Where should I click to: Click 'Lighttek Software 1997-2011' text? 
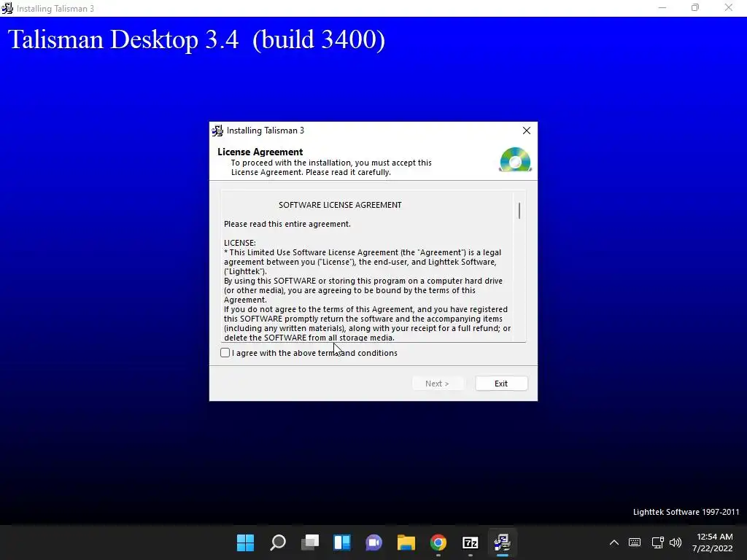[x=686, y=512]
